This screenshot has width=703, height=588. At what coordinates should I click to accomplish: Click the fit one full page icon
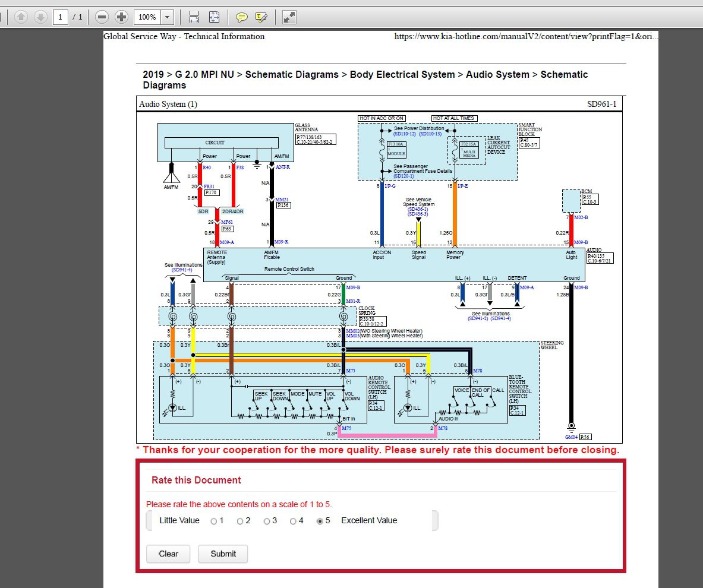coord(214,17)
